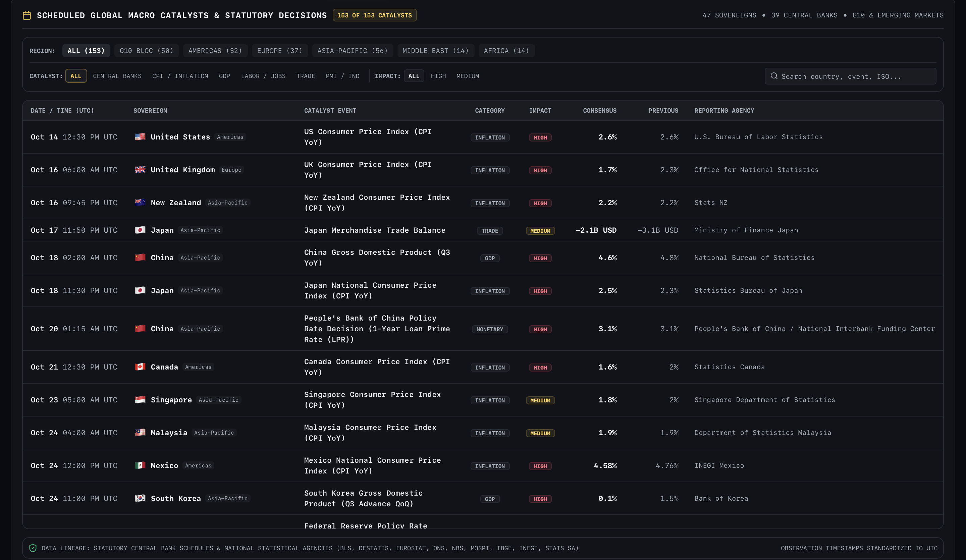This screenshot has width=966, height=560.
Task: Select LABOR / JOBS catalyst filter
Action: tap(263, 76)
